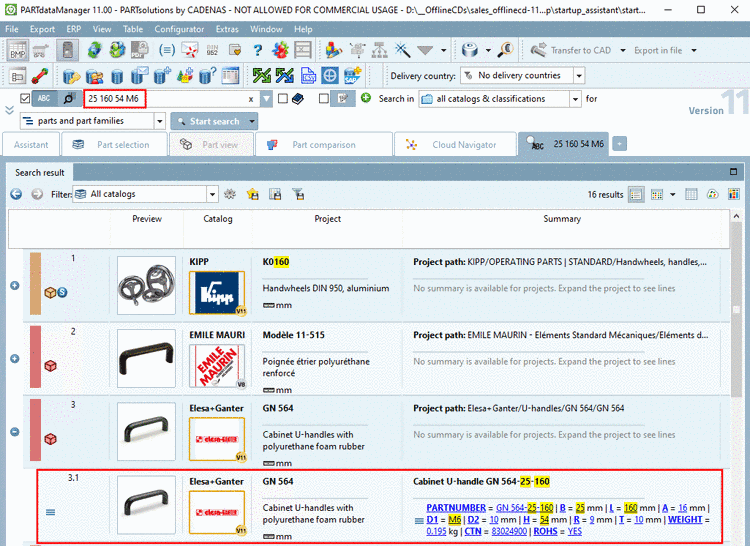Click the red wrench tool icon

tap(39, 76)
